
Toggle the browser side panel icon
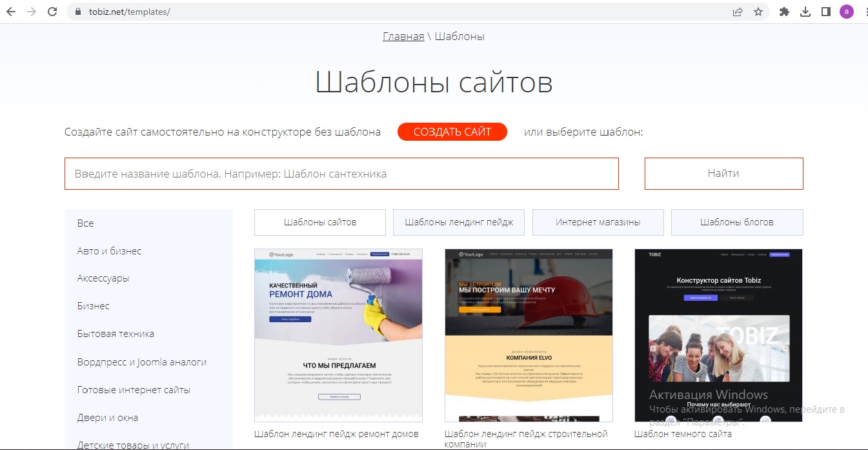(825, 12)
